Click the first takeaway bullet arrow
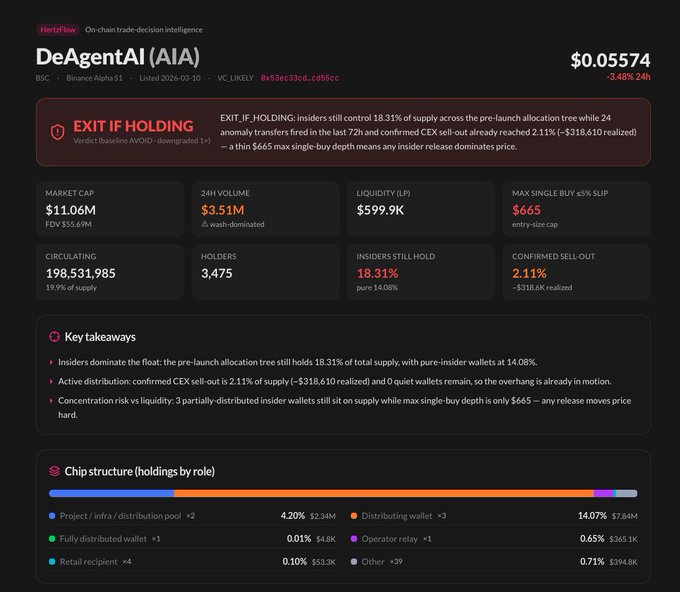The image size is (680, 592). tap(51, 362)
